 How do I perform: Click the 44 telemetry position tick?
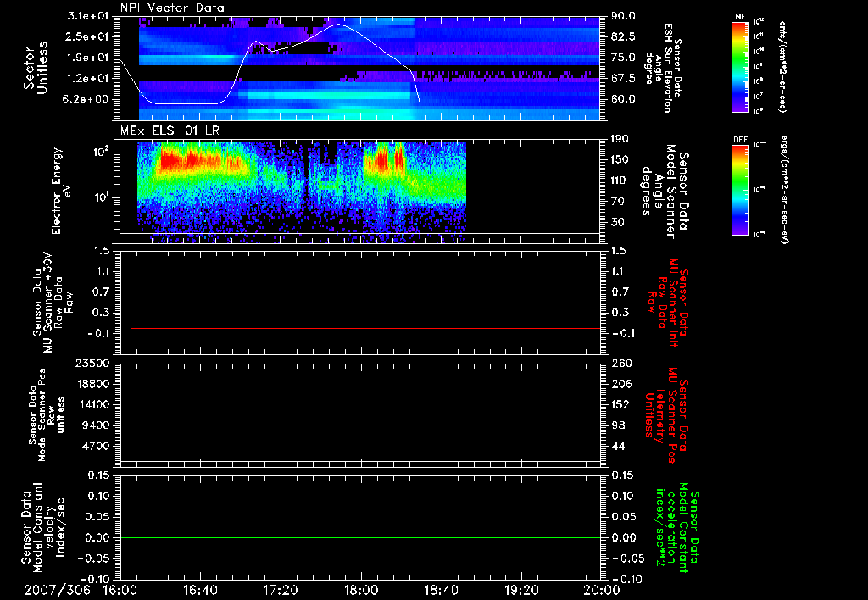coord(617,446)
